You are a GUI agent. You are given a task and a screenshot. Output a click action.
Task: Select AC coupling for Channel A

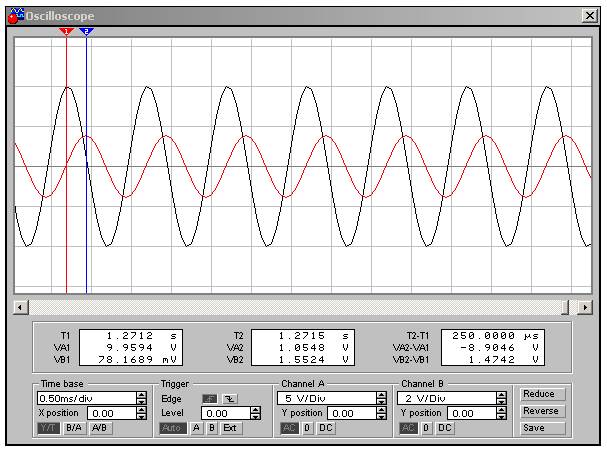(x=290, y=428)
